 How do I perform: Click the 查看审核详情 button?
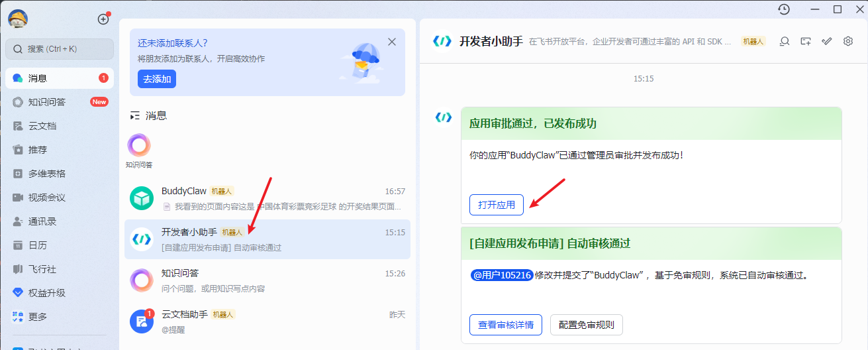click(506, 325)
